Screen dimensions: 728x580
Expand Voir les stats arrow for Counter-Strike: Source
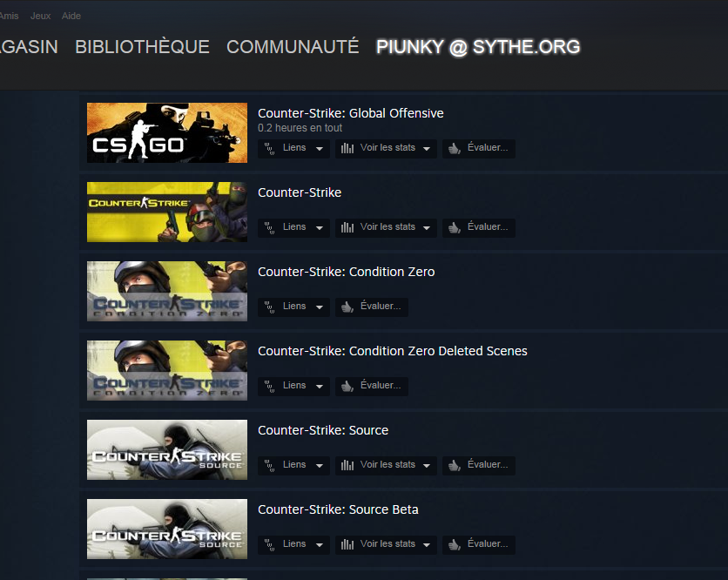427,466
